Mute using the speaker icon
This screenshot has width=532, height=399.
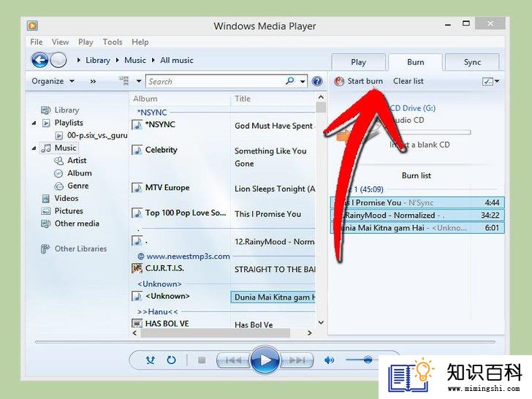pyautogui.click(x=329, y=360)
